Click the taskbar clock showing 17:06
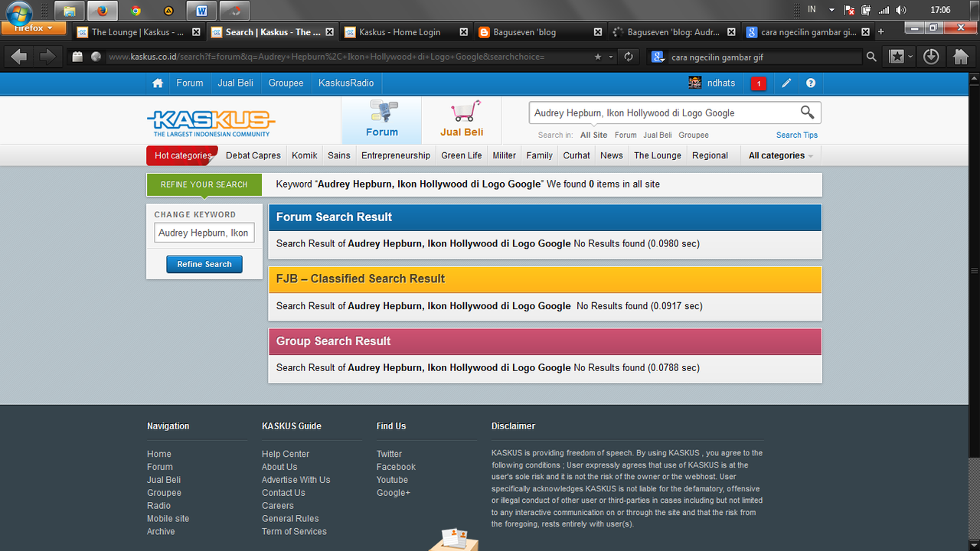This screenshot has height=551, width=980. [x=940, y=10]
